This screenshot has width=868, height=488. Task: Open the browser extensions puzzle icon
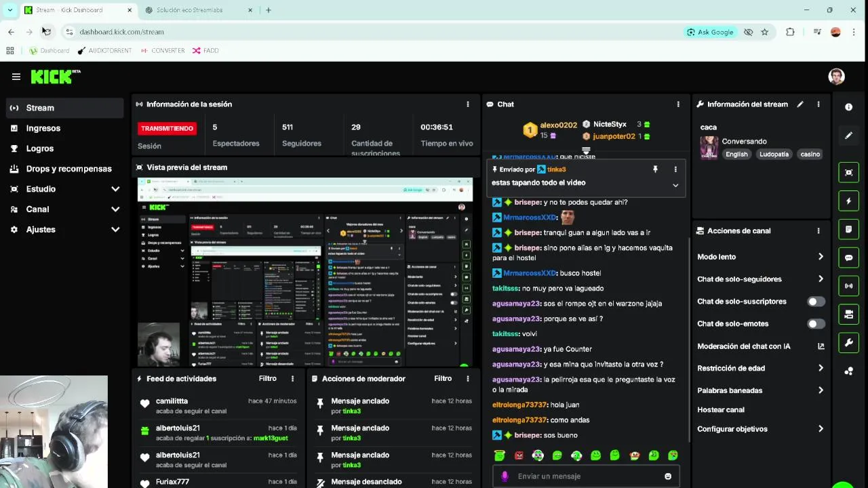(790, 32)
